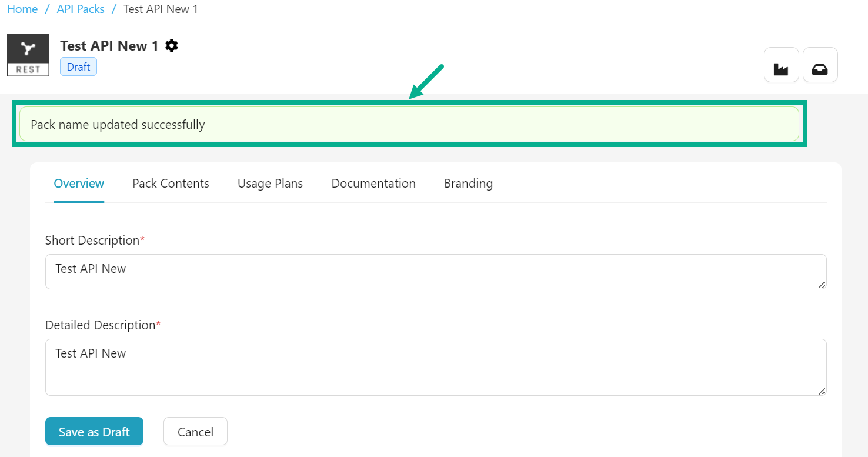Screen dimensions: 868x457
Task: Click the Test API New 1 breadcrumb
Action: [x=161, y=9]
